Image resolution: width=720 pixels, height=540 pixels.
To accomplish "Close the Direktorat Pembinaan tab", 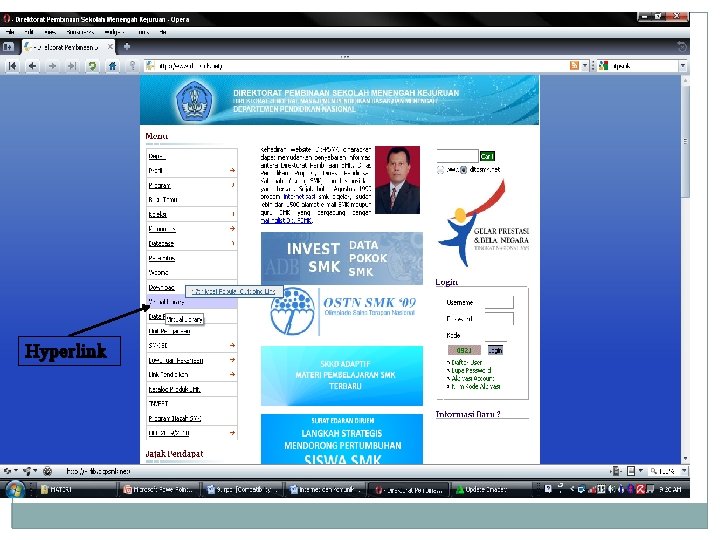I will pyautogui.click(x=110, y=47).
